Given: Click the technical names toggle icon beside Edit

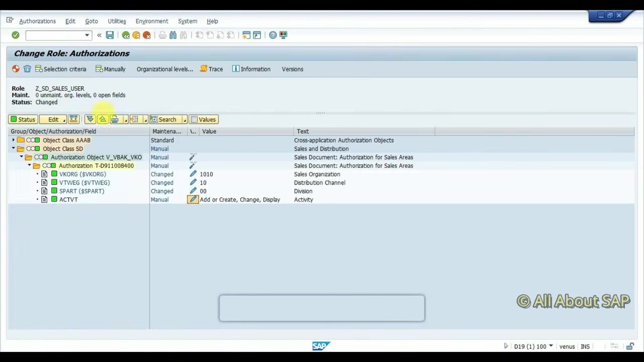Looking at the screenshot, I should click(x=74, y=119).
